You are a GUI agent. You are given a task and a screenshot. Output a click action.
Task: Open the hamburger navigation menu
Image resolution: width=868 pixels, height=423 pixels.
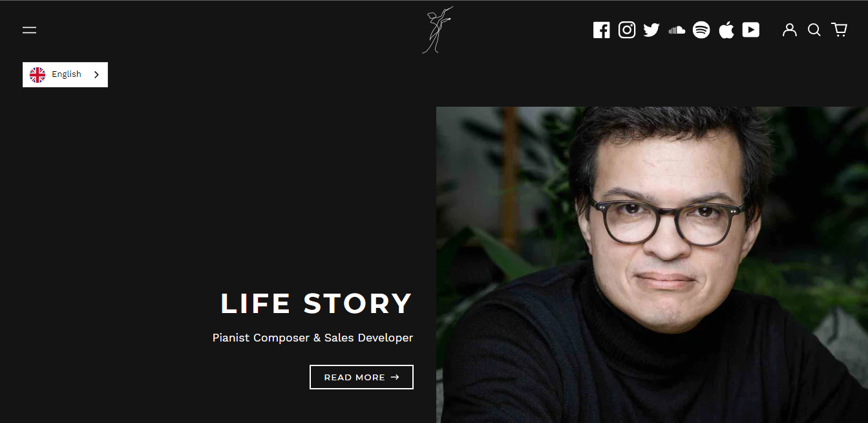(x=30, y=30)
